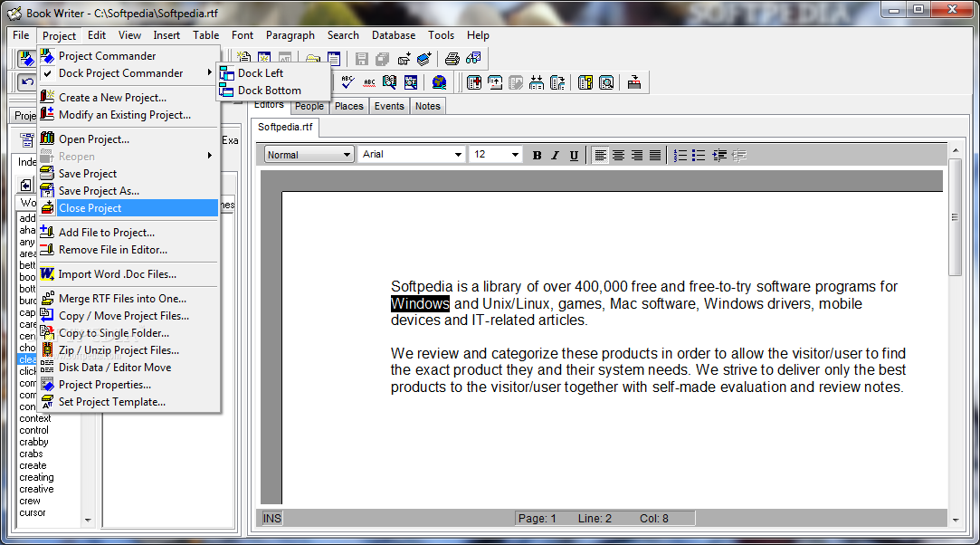This screenshot has width=980, height=545.
Task: Click the Italic formatting button
Action: coord(555,155)
